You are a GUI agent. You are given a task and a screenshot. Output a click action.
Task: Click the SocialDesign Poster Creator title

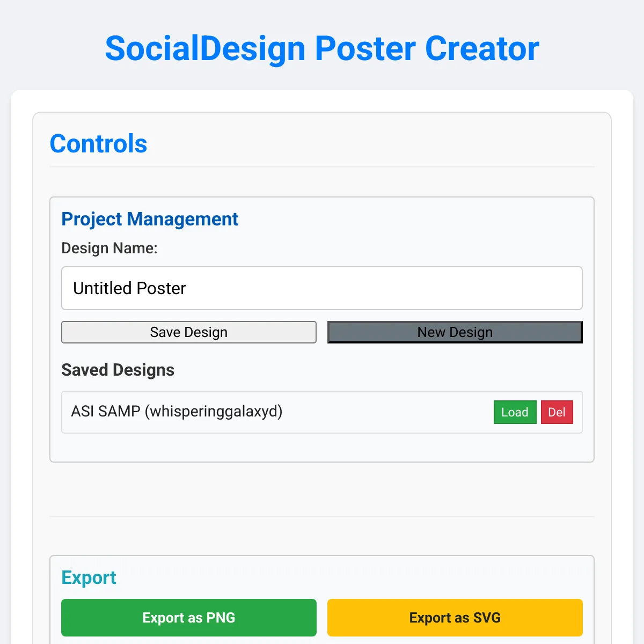click(322, 49)
